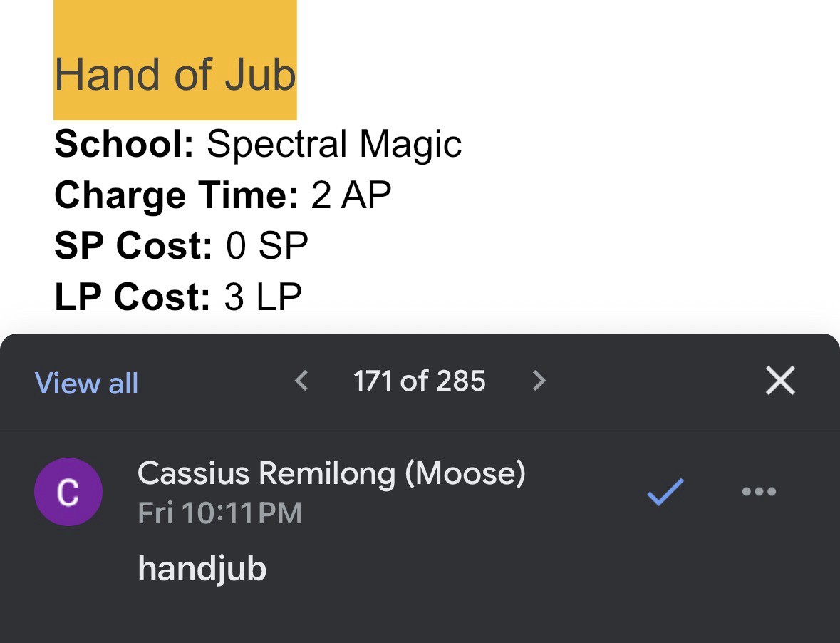Tap the highlighted Hand of Jub heading
The image size is (840, 643).
pyautogui.click(x=175, y=75)
